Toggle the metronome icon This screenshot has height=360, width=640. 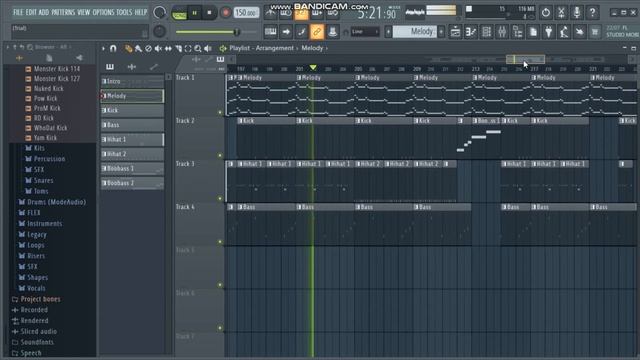coord(271,13)
